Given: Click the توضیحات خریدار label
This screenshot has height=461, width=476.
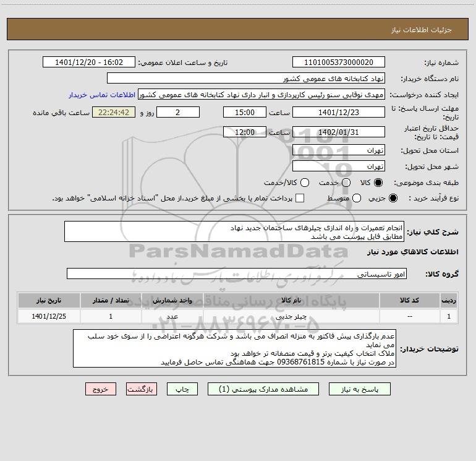Looking at the screenshot, I should (x=429, y=349).
